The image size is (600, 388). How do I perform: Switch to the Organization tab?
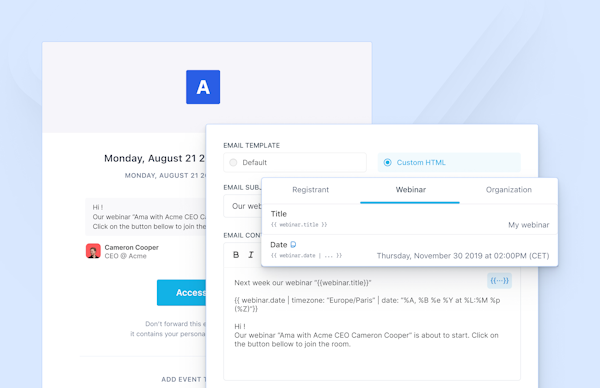tap(509, 190)
